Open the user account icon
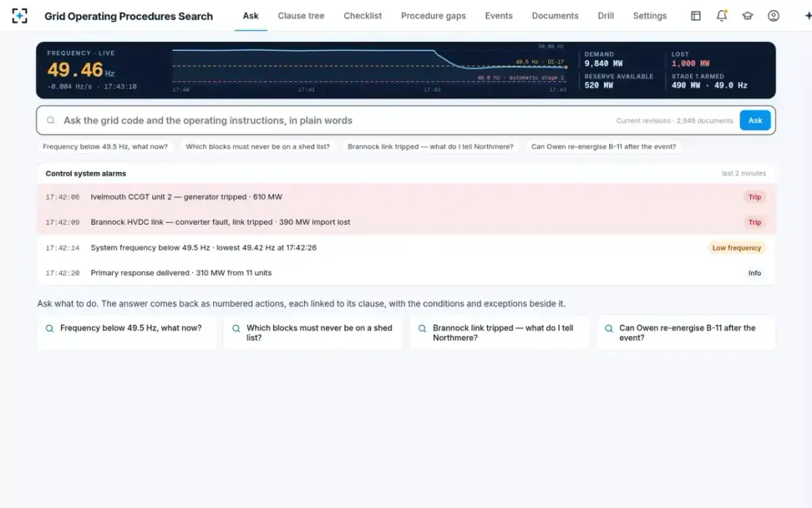 click(x=773, y=16)
